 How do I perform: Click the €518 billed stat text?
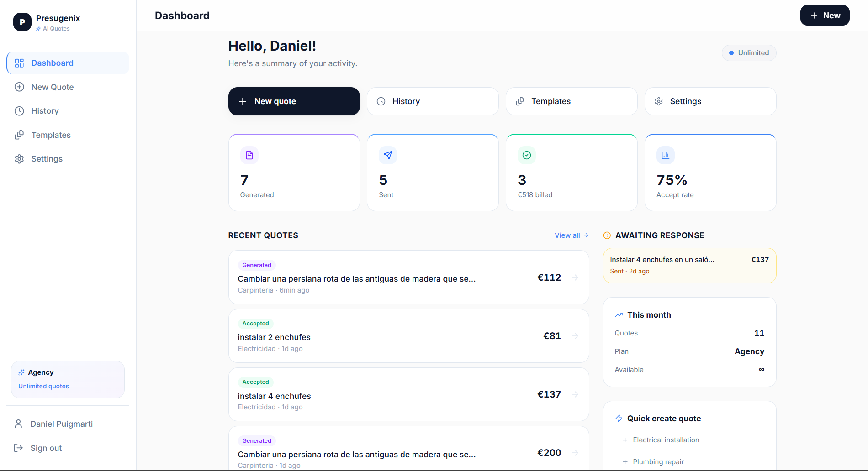[x=535, y=195]
